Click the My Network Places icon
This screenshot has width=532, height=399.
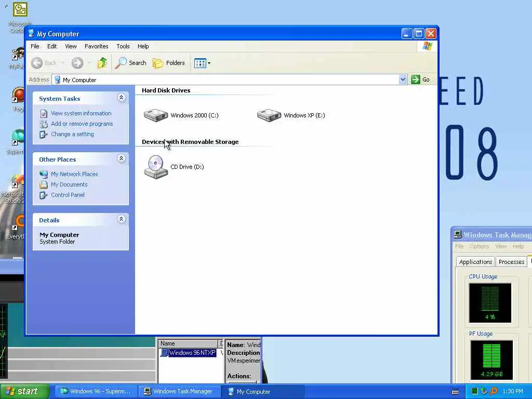(44, 174)
